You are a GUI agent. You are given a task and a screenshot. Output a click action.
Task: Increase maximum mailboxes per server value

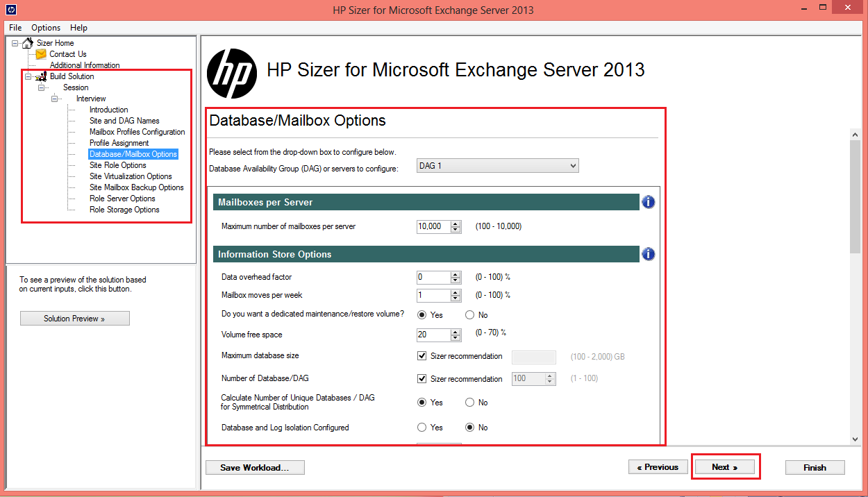coord(456,224)
